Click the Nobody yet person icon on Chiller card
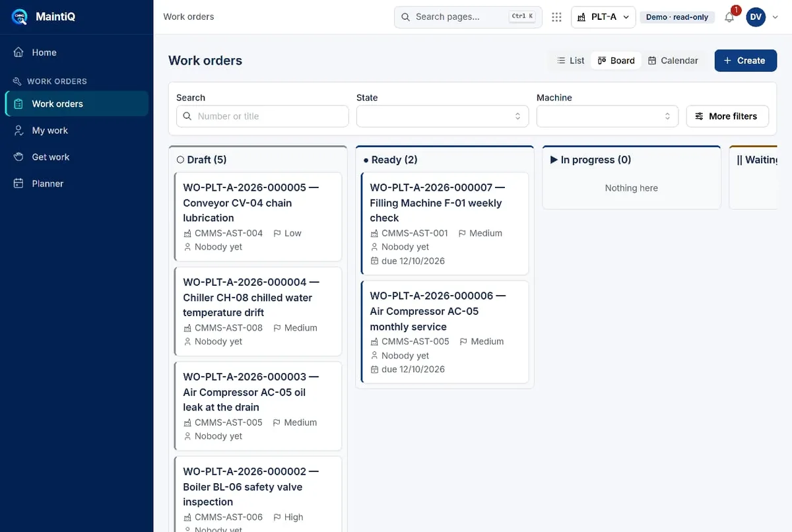Screen dimensions: 792x532 tap(188, 341)
